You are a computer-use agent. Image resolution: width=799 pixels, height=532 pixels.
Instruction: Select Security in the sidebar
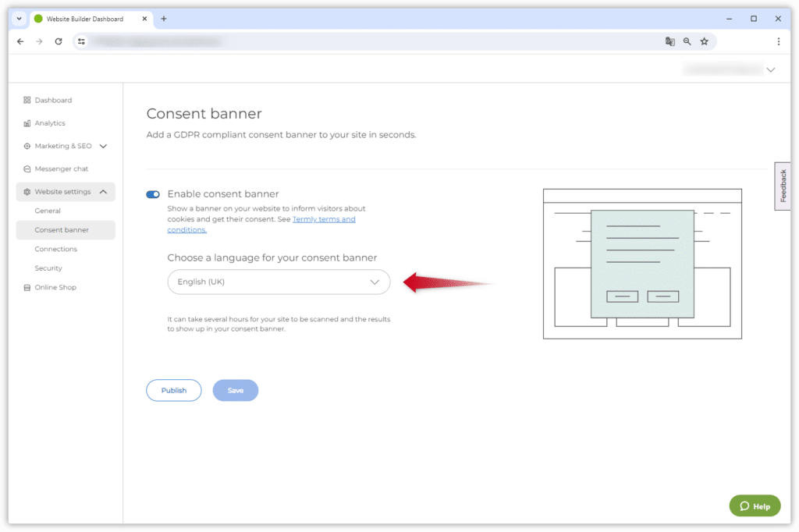(48, 268)
